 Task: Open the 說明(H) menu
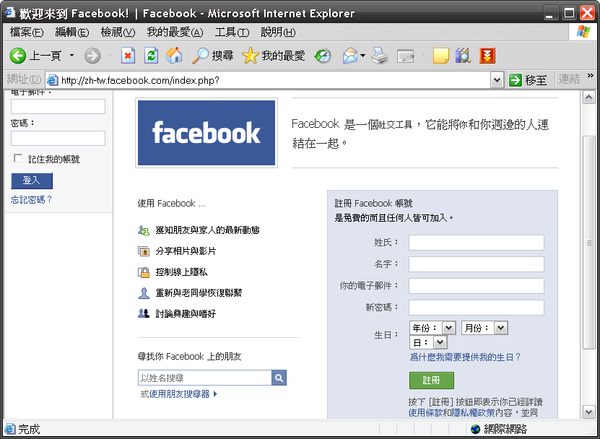[x=278, y=32]
